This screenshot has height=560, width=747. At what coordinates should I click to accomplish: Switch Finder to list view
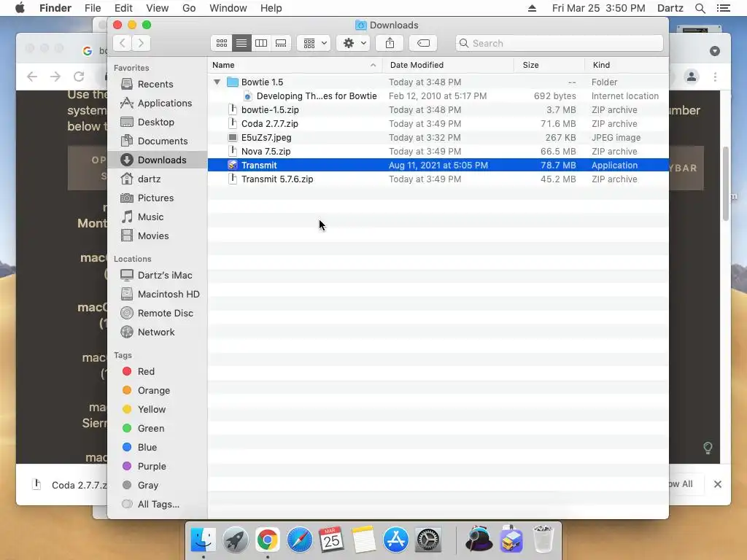point(241,43)
